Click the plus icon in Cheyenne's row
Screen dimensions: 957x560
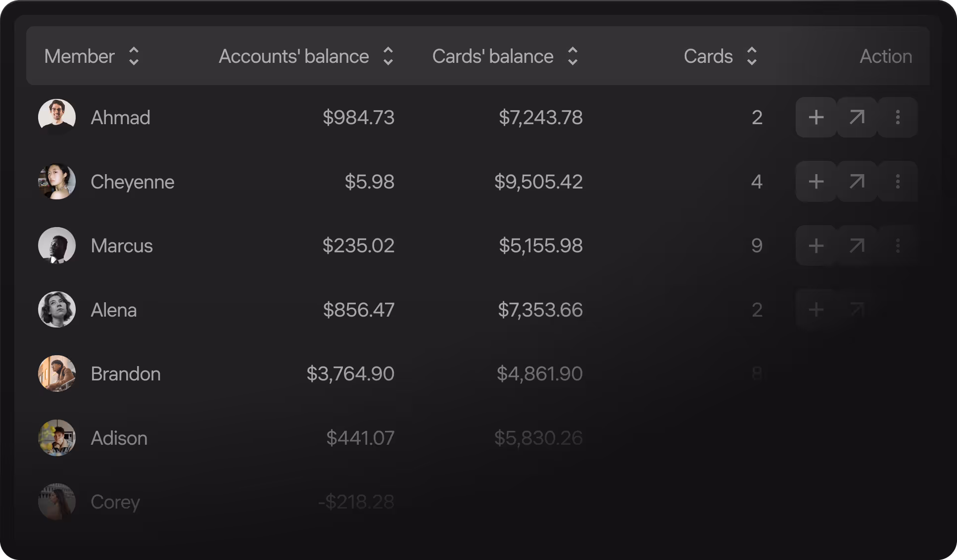816,182
